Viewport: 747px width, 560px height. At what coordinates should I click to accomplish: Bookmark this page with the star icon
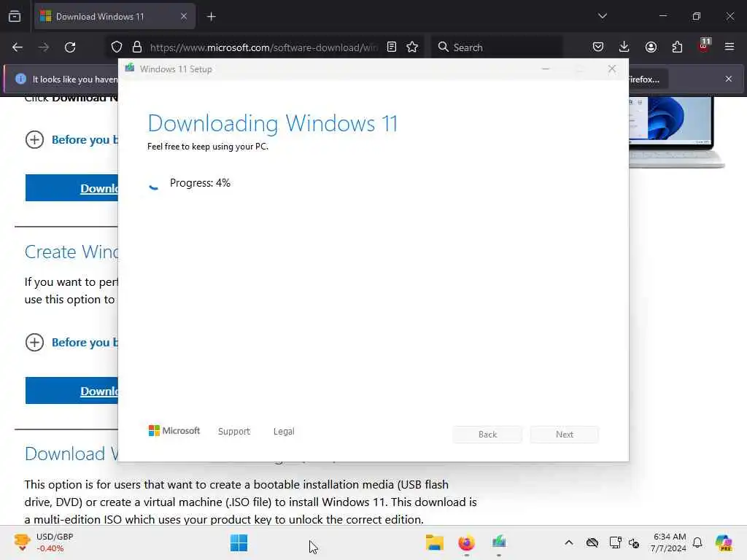tap(412, 47)
